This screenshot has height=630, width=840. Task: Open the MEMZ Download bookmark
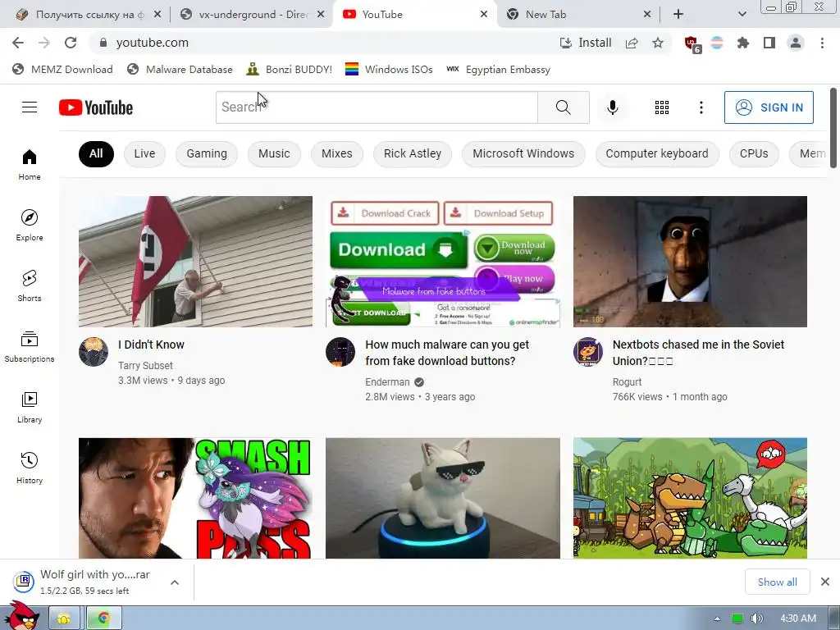point(62,69)
